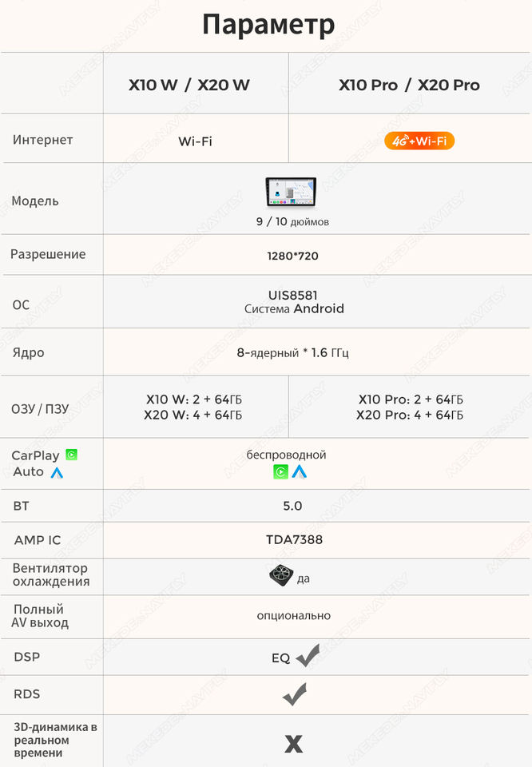This screenshot has height=767, width=532.
Task: Click the green CarPlay icon under беспроводной
Action: pos(280,471)
